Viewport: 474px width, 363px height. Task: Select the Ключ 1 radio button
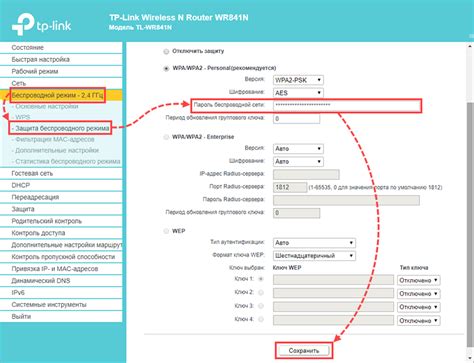pos(261,279)
